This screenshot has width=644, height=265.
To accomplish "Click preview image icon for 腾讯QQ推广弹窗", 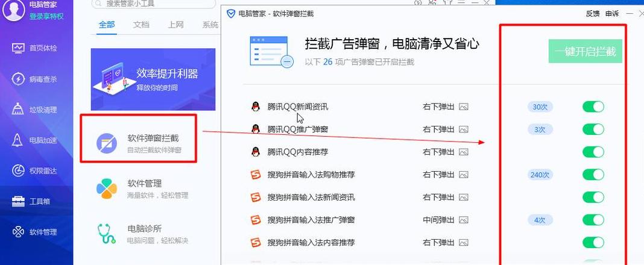I will coord(464,129).
